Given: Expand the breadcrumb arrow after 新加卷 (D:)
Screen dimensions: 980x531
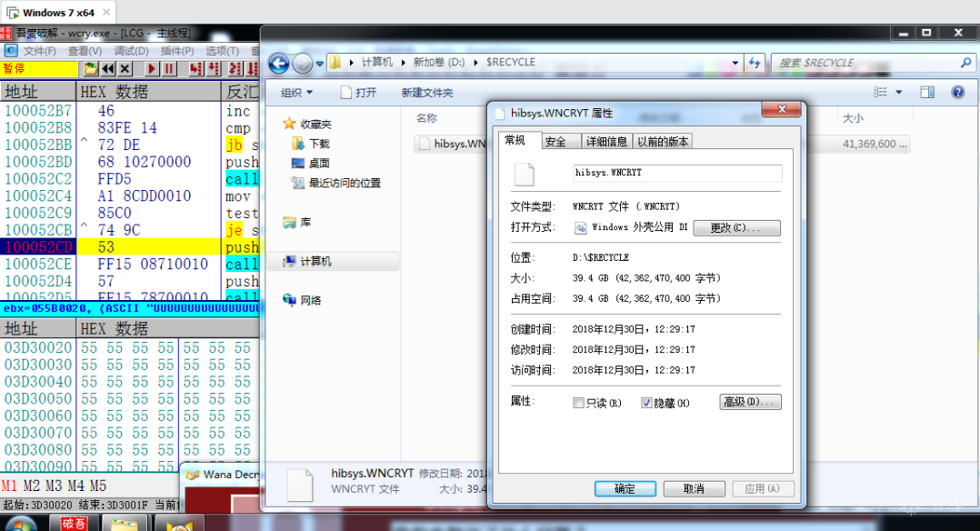Looking at the screenshot, I should (x=475, y=63).
